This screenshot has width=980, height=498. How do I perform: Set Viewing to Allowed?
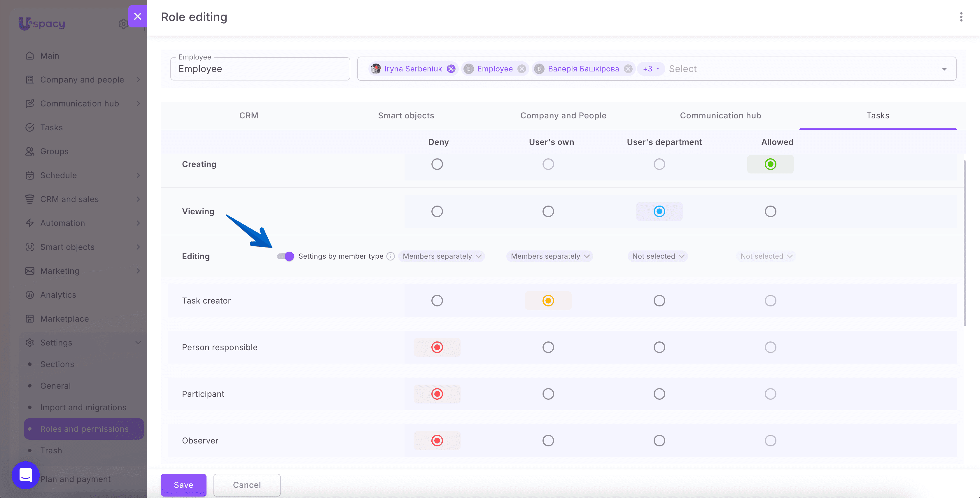[770, 211]
